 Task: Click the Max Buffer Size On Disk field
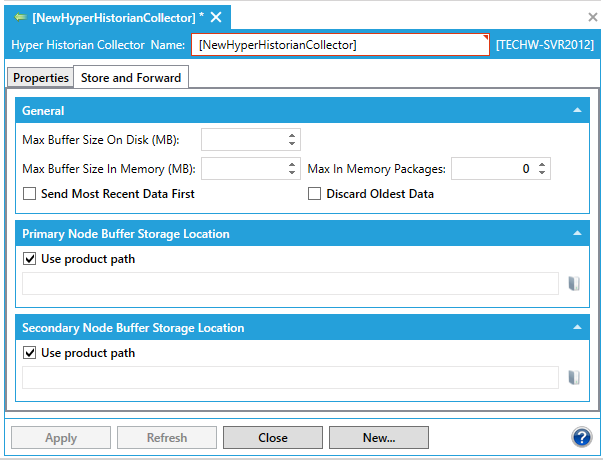tap(243, 140)
